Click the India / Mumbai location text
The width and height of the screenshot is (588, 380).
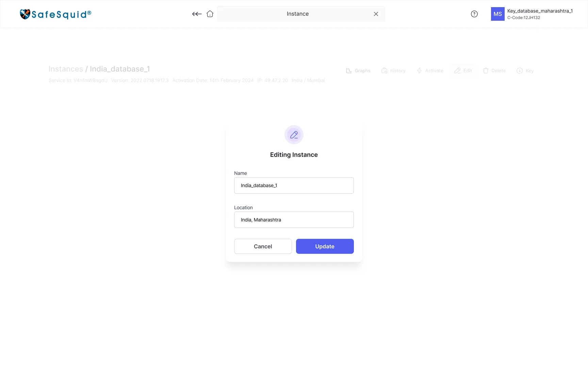click(308, 81)
